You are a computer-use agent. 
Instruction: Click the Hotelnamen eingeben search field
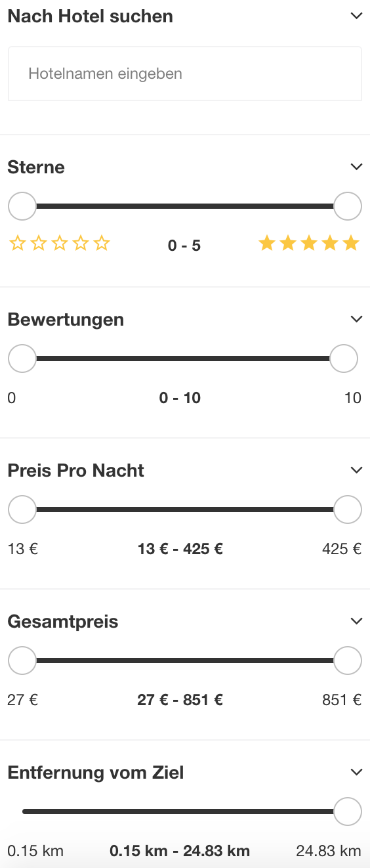point(185,74)
